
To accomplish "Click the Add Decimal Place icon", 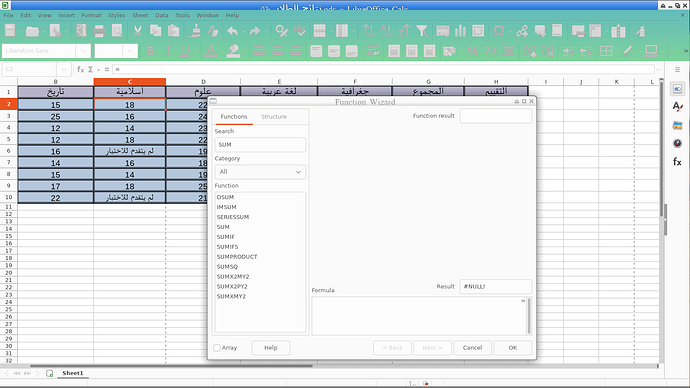I will pos(529,51).
